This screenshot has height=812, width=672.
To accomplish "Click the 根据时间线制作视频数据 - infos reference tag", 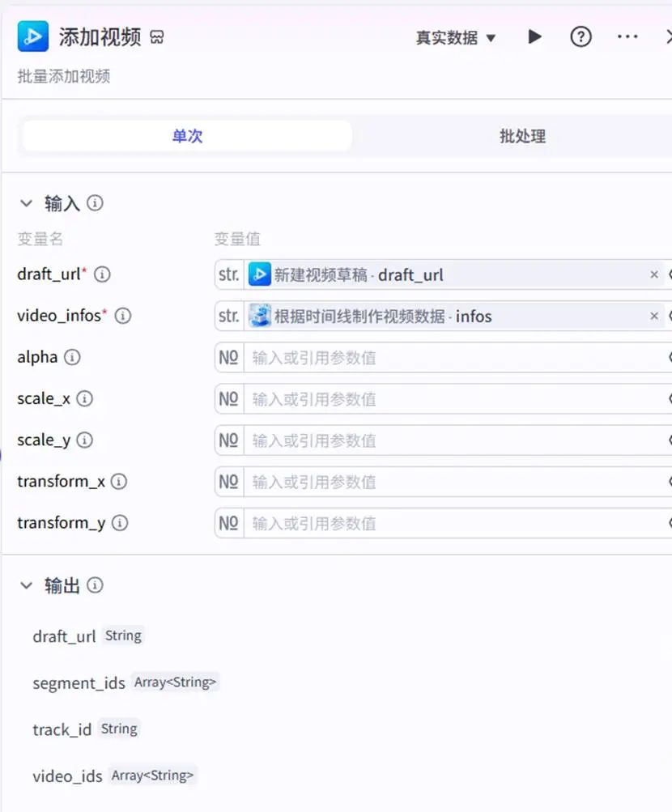I will click(456, 316).
